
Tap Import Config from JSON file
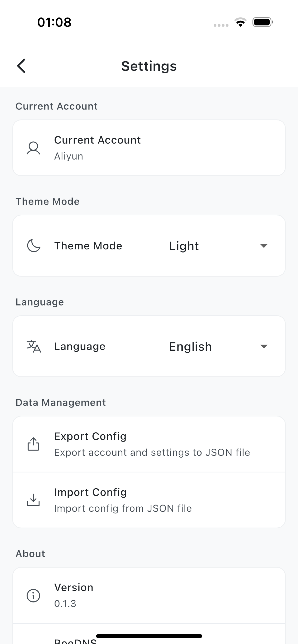[x=149, y=500]
